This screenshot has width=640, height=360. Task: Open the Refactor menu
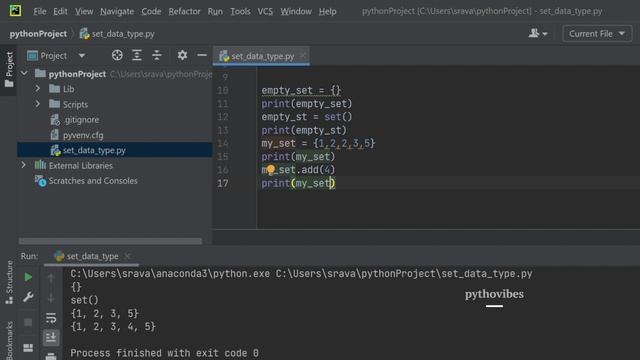(184, 11)
